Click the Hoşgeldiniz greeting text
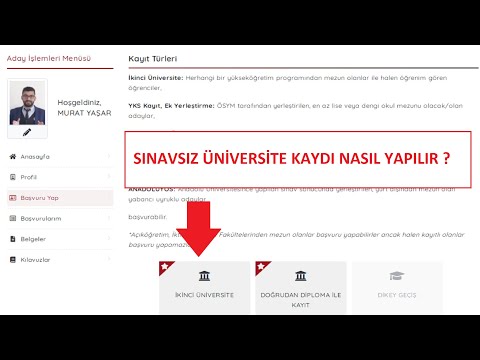Image resolution: width=480 pixels, height=360 pixels. point(79,103)
